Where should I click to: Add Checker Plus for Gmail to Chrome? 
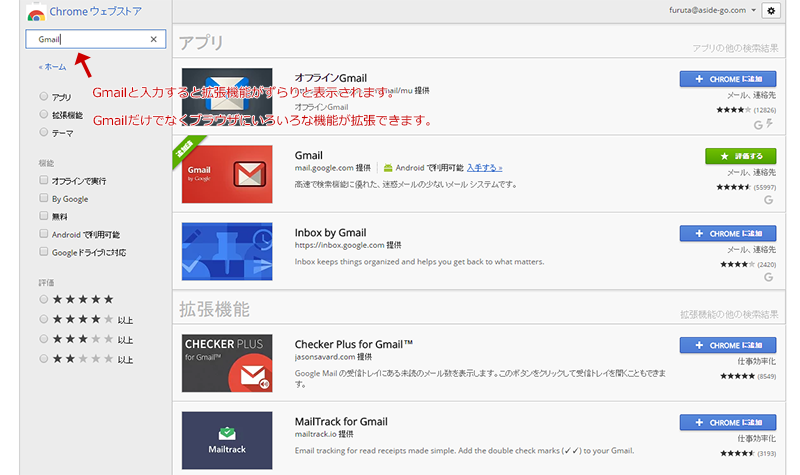[728, 345]
